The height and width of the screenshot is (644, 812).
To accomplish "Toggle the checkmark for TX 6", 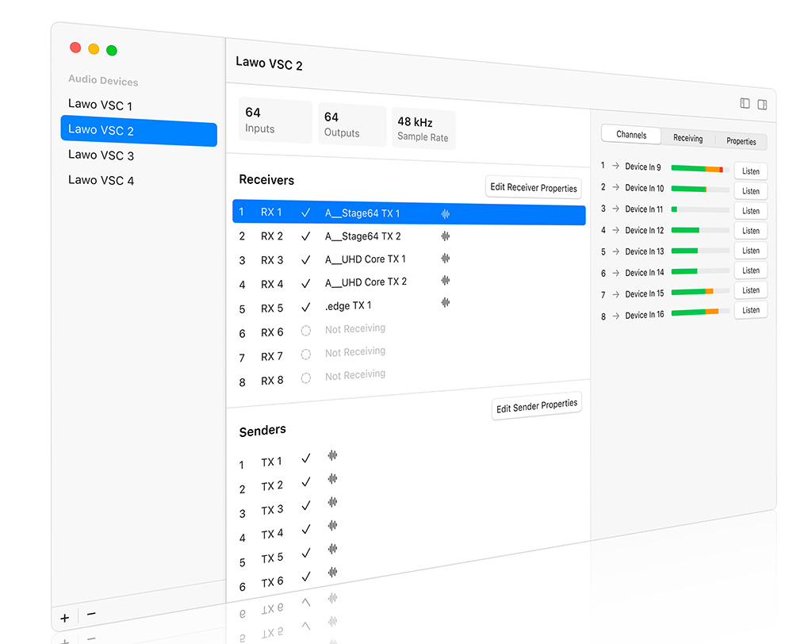I will pyautogui.click(x=306, y=576).
